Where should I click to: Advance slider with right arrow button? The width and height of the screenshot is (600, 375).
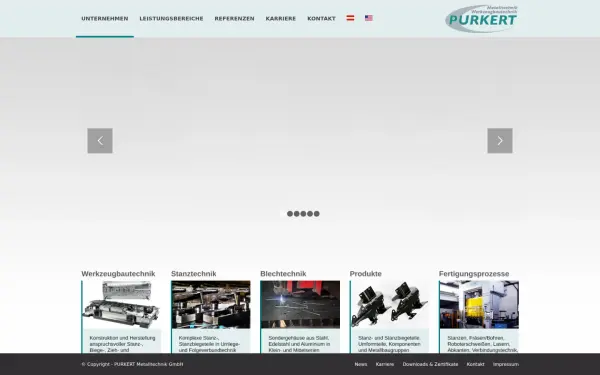[500, 141]
